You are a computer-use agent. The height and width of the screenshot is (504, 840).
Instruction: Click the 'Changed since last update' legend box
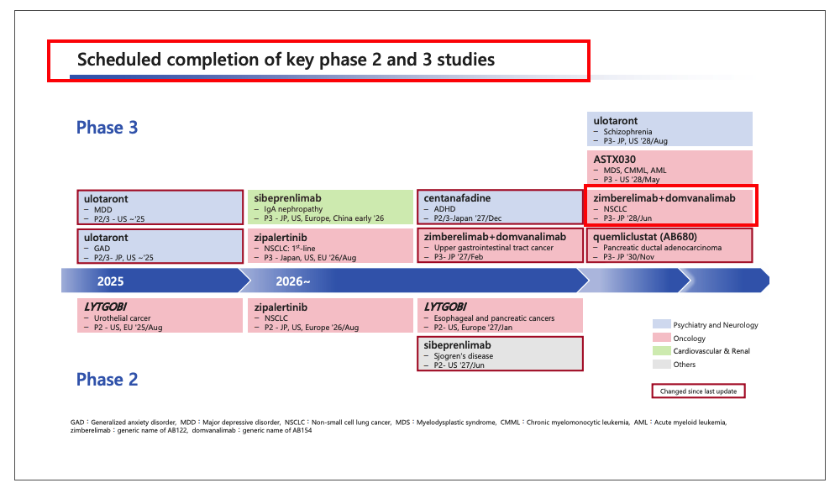point(698,391)
